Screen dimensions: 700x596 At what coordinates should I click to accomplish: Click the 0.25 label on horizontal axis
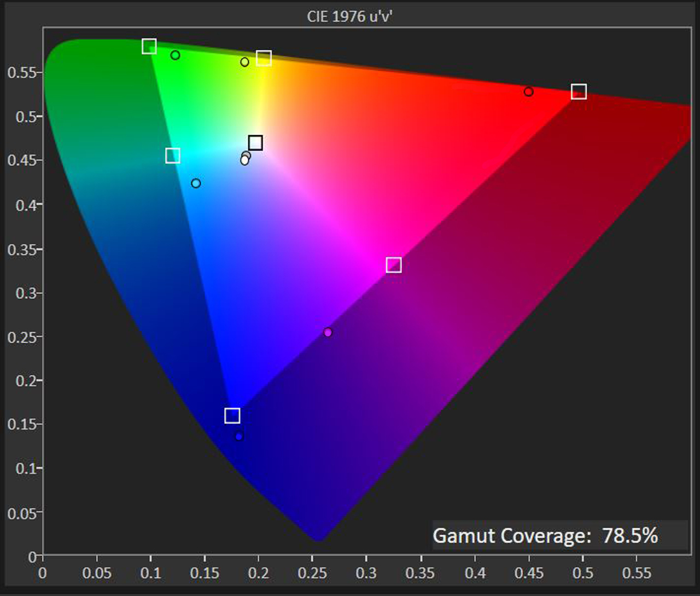313,573
